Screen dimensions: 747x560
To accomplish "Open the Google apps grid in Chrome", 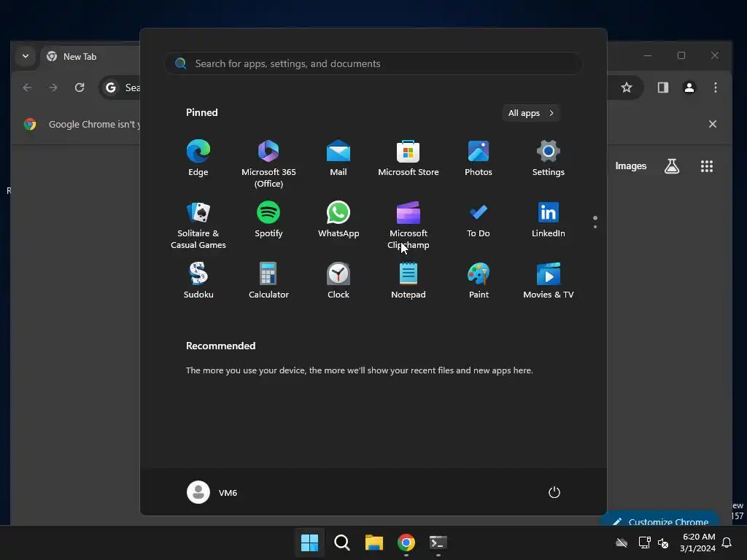I will click(x=707, y=166).
